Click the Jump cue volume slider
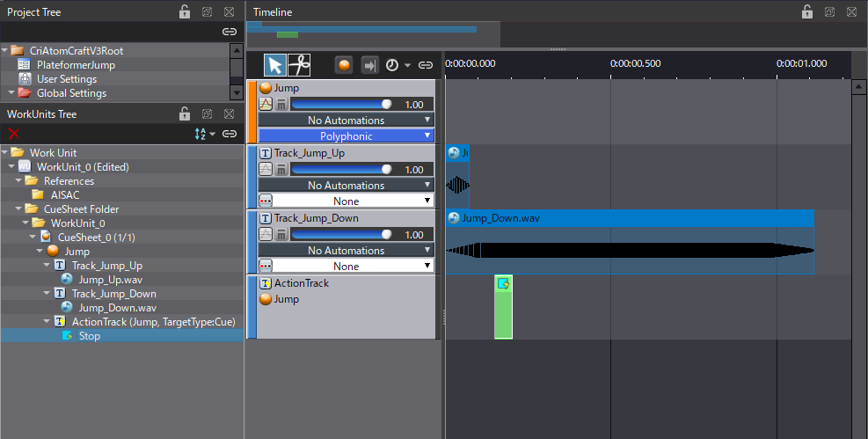 coord(341,104)
